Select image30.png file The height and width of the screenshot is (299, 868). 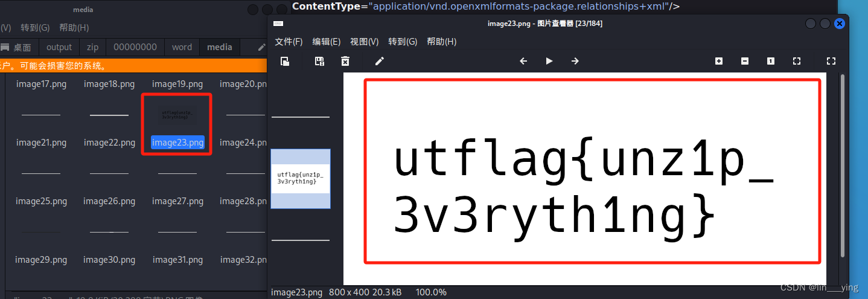click(x=109, y=260)
